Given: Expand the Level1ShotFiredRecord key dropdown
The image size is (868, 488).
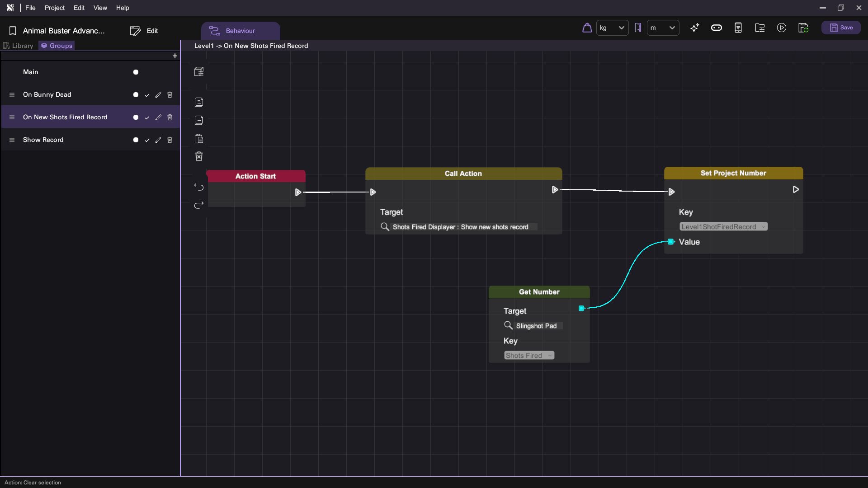Looking at the screenshot, I should tap(723, 227).
